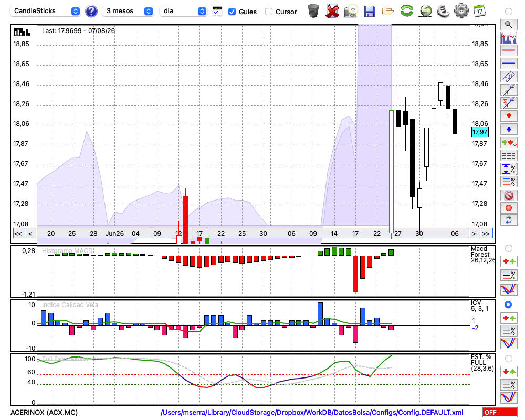Enable the Cursor checkbox
Image resolution: width=525 pixels, height=420 pixels.
point(268,12)
